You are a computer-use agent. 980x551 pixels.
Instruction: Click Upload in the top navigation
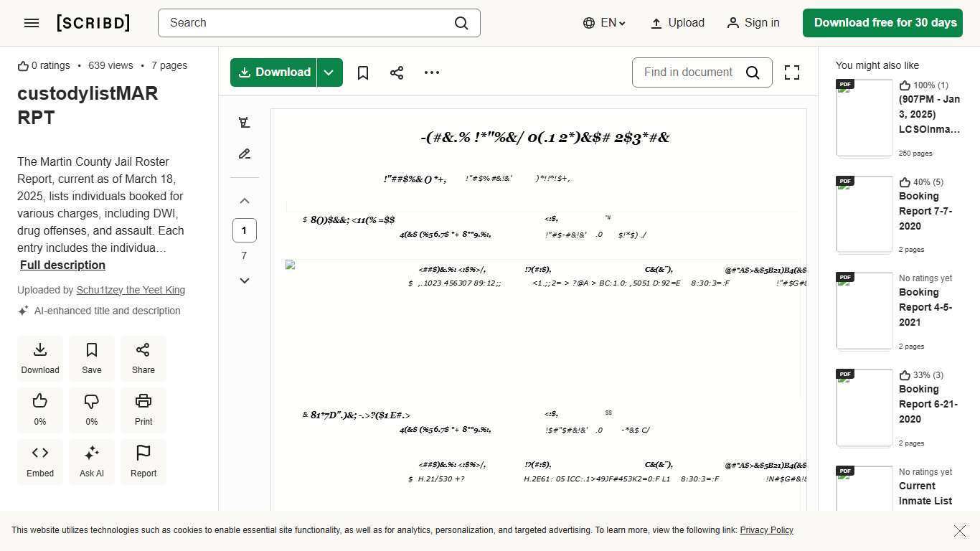click(x=677, y=23)
